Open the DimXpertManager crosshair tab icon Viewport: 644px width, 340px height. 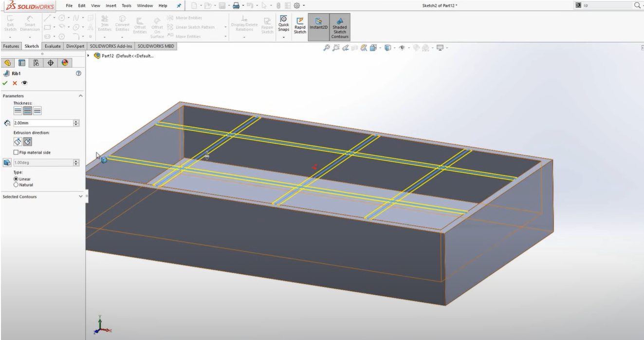coord(50,63)
